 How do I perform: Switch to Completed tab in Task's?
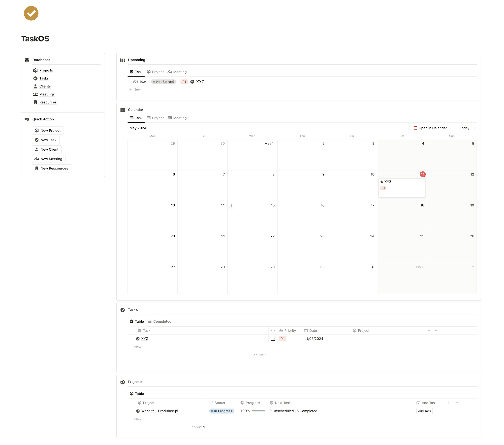159,321
